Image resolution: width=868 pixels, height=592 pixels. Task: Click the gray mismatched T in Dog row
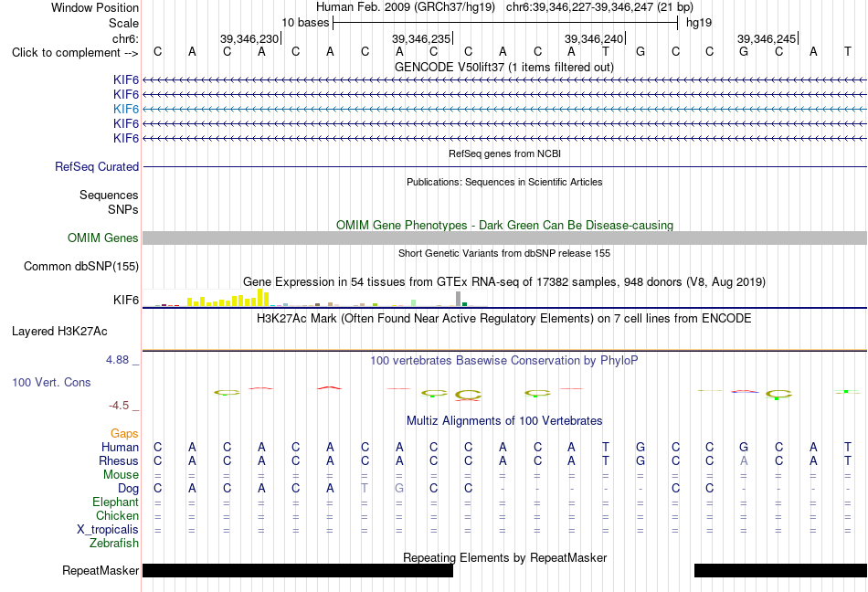point(365,489)
